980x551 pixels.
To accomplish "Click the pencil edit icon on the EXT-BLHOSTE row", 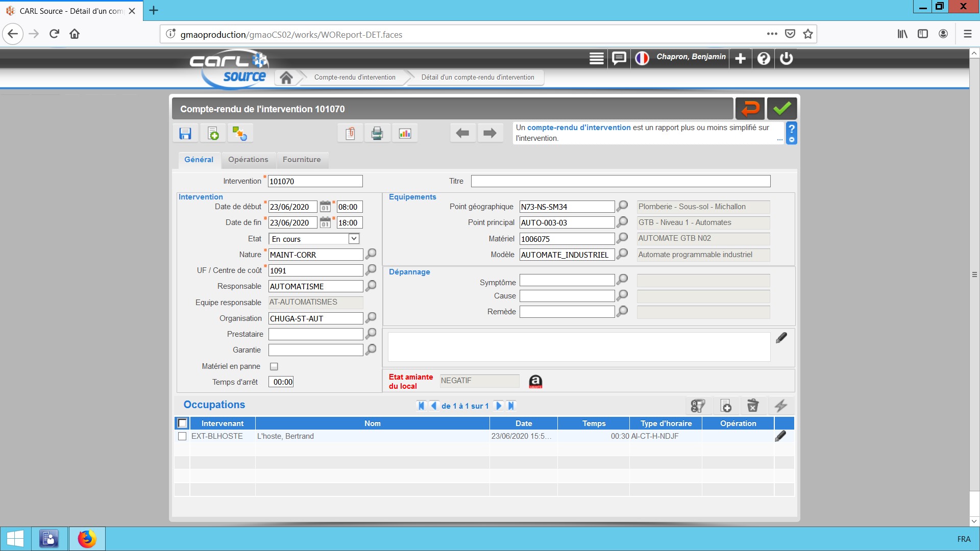I will pos(780,436).
